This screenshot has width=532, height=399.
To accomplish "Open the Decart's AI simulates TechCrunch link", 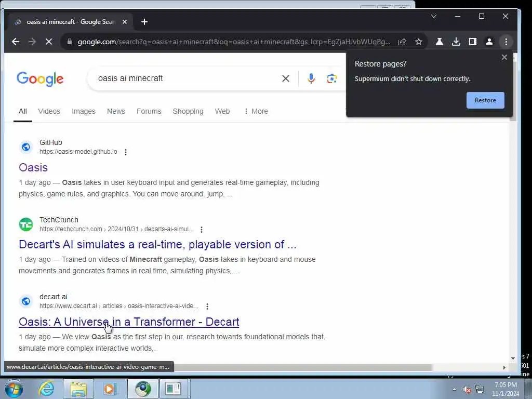I will pyautogui.click(x=157, y=244).
